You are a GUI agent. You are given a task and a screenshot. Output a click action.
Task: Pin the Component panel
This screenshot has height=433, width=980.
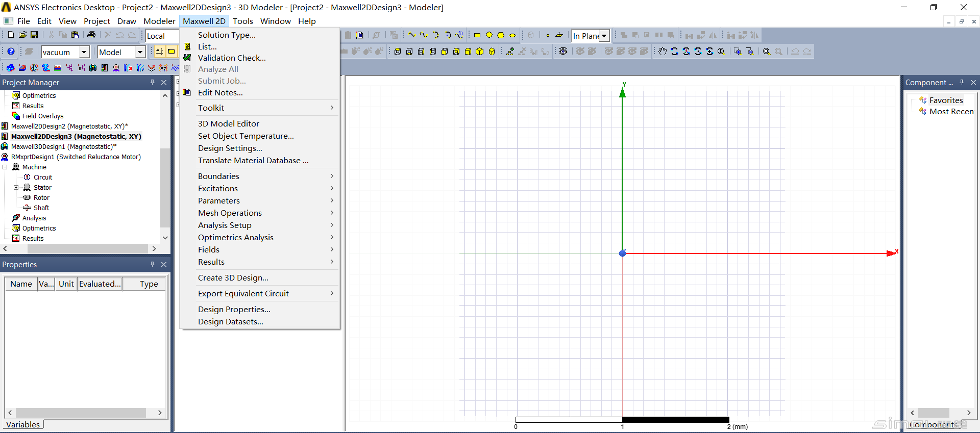coord(962,82)
